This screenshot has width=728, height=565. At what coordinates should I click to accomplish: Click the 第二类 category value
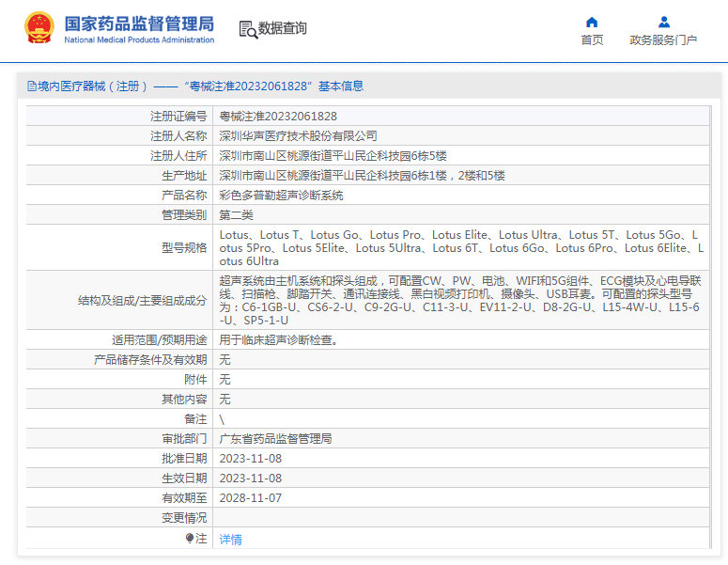(237, 214)
